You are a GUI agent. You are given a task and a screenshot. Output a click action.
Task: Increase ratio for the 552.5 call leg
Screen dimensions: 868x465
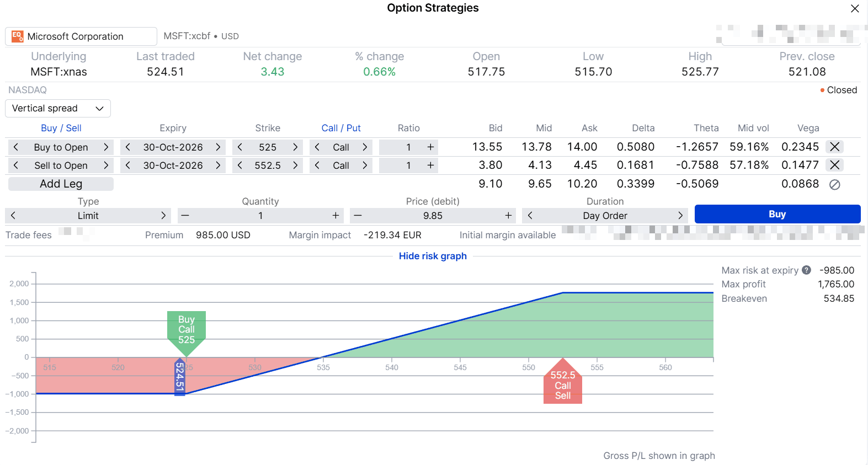coord(430,165)
